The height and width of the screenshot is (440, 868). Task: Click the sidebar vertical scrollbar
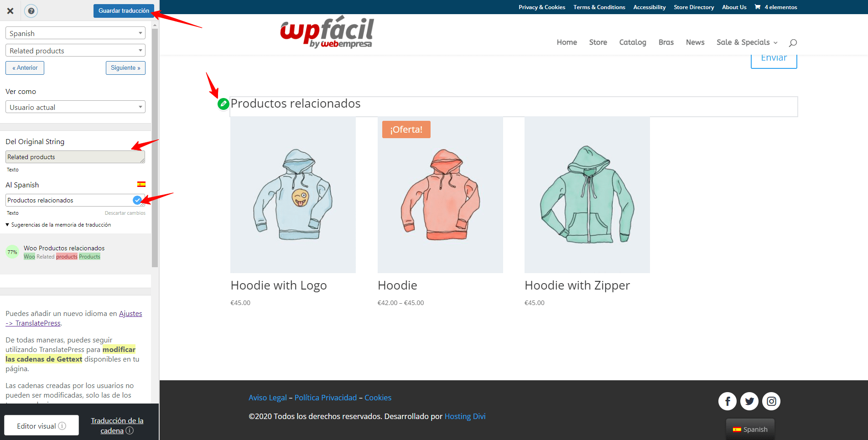(155, 148)
